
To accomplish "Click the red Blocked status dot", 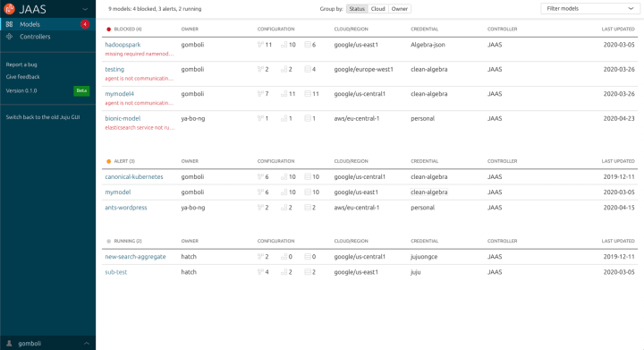I will 108,30.
